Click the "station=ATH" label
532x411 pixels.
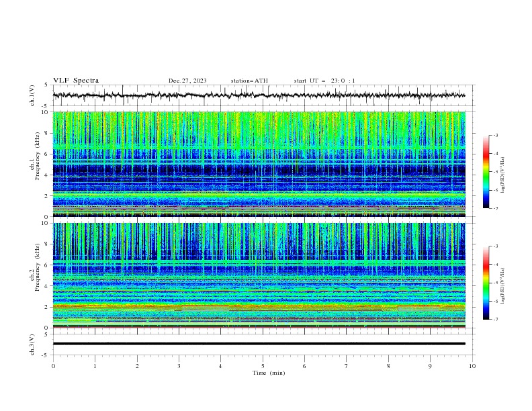pyautogui.click(x=249, y=81)
